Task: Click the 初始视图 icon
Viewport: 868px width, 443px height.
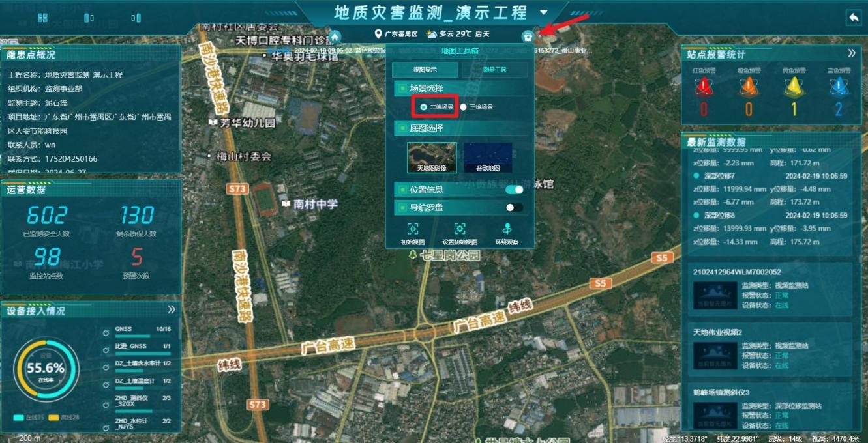Action: pyautogui.click(x=413, y=229)
